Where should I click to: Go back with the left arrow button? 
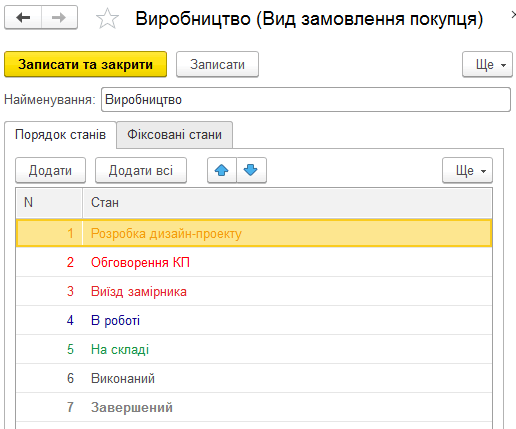pyautogui.click(x=23, y=17)
